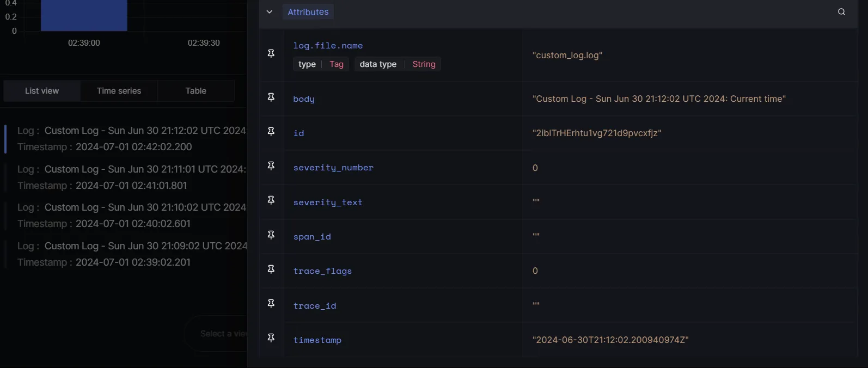Switch to Time series tab
Viewport: 868px width, 368px height.
click(x=119, y=91)
